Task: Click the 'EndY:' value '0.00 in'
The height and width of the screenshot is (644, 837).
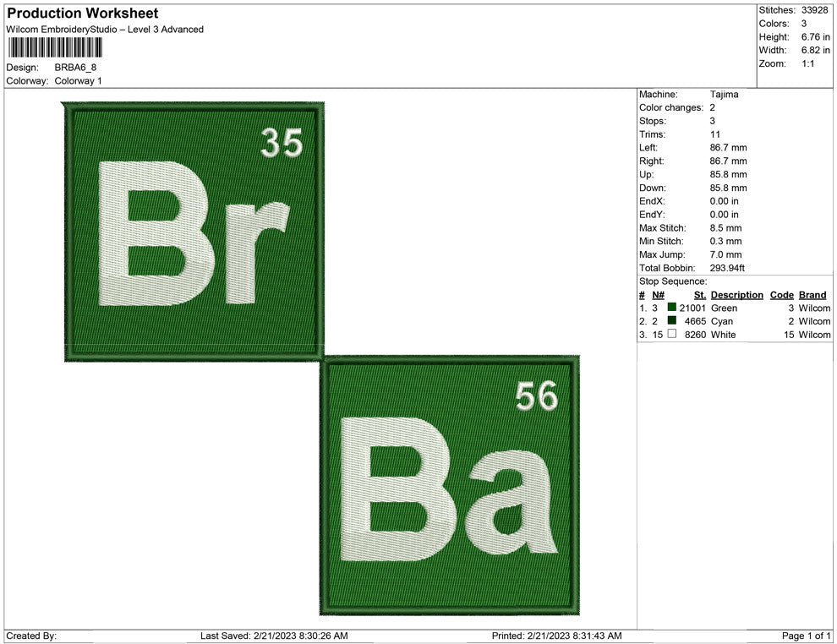Action: click(x=725, y=215)
